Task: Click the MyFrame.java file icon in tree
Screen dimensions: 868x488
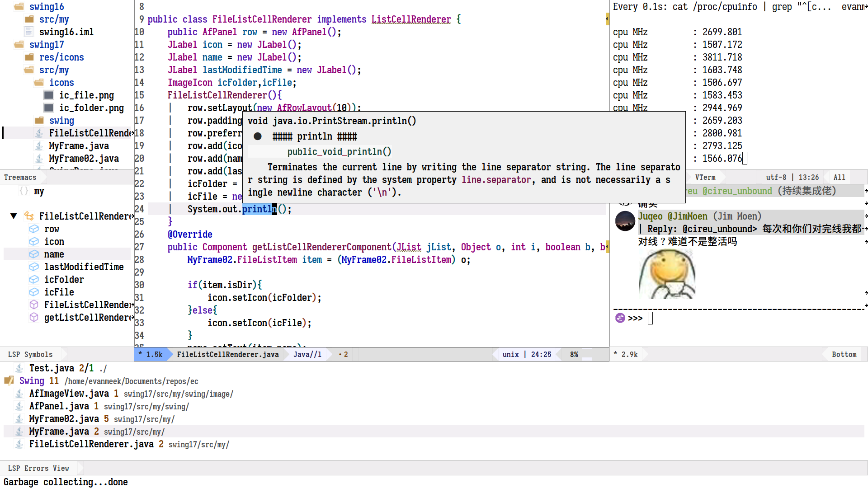Action: 39,145
